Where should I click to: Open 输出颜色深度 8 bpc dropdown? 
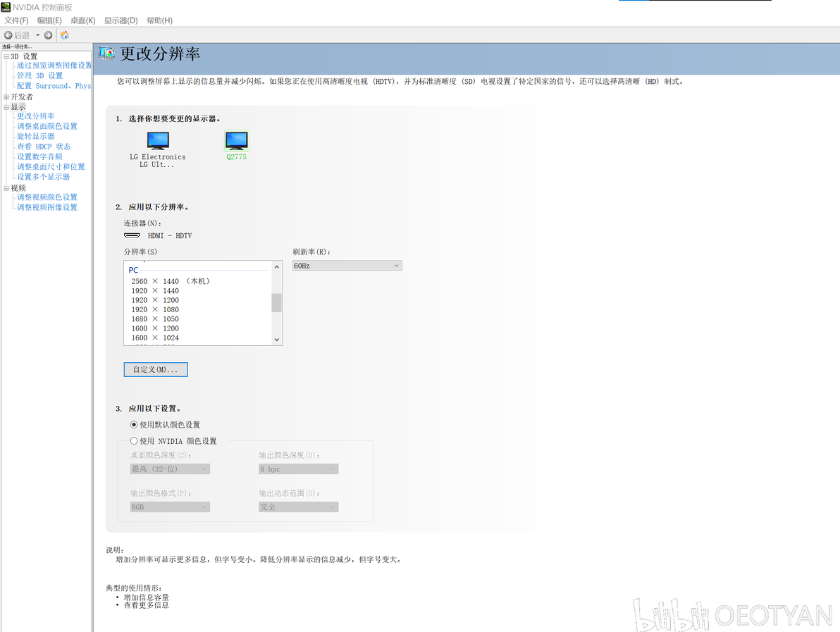coord(298,469)
